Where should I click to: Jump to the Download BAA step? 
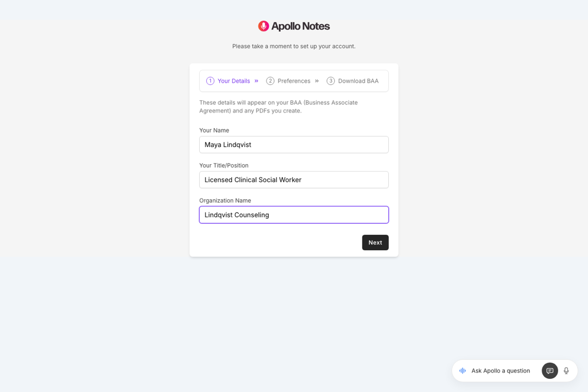pos(353,81)
